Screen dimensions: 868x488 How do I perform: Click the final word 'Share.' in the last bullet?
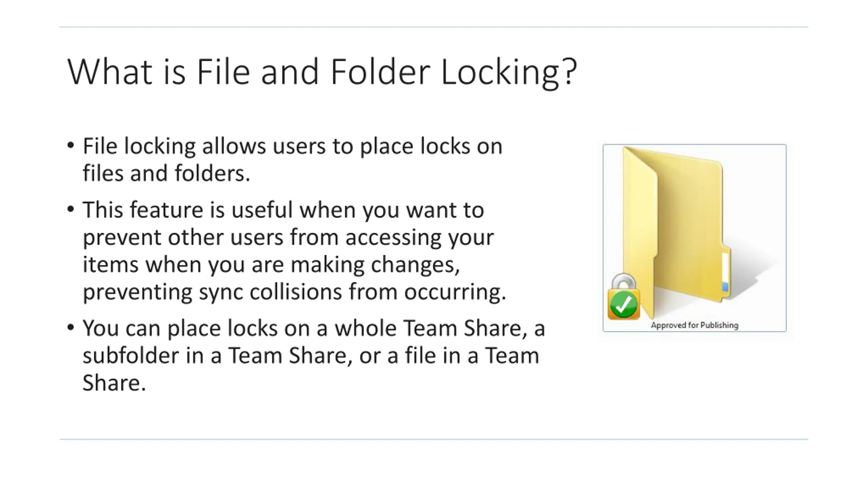[114, 383]
